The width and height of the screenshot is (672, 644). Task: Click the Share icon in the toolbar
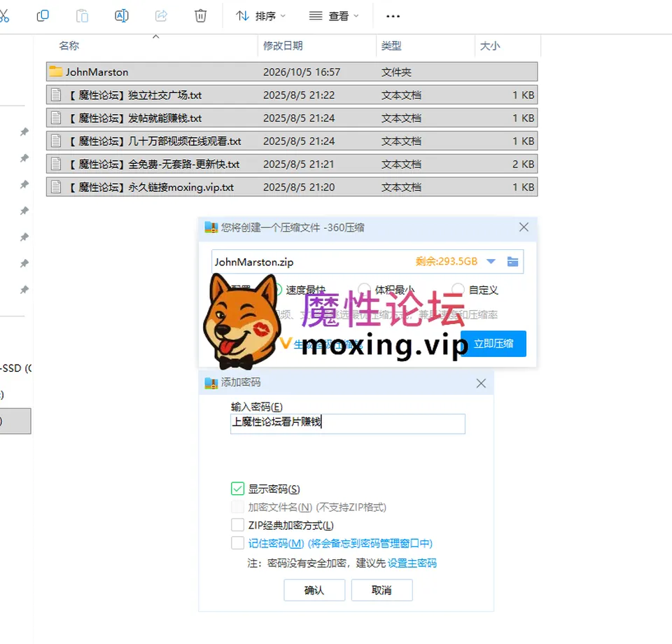pyautogui.click(x=161, y=16)
